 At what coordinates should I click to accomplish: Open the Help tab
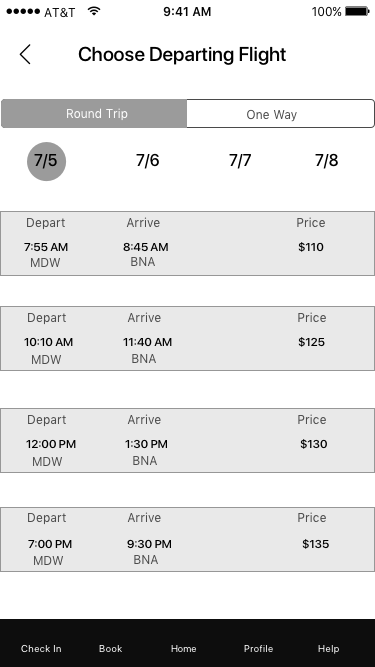click(x=329, y=649)
